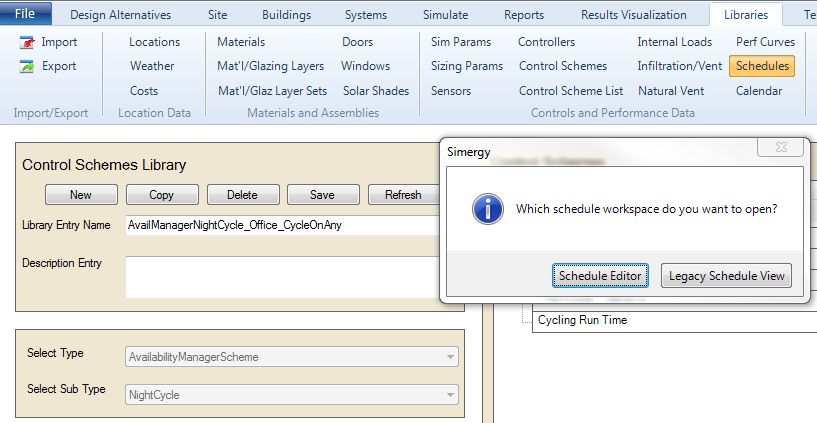Open the Infiltration/Vent library
This screenshot has width=817, height=423.
pos(679,66)
